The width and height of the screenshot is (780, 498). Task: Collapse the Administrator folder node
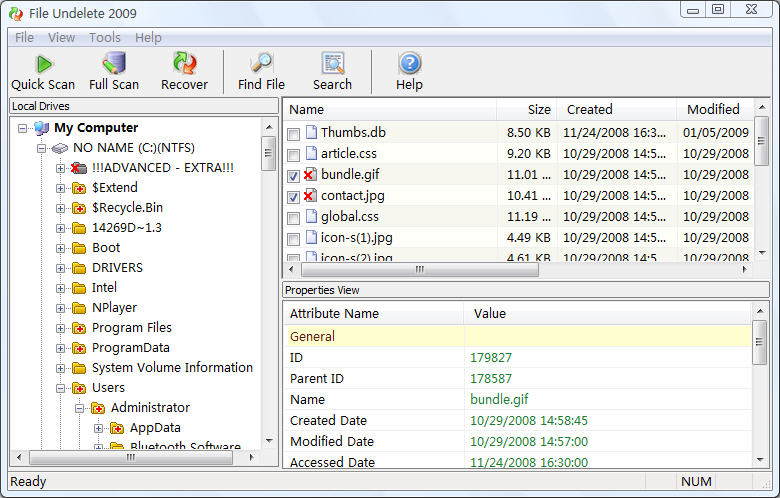(79, 408)
